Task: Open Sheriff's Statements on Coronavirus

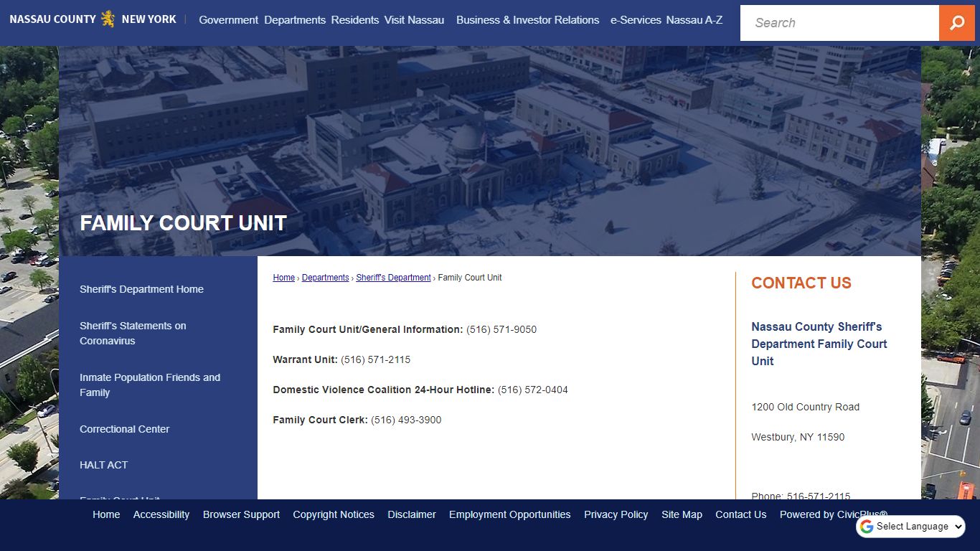Action: [x=133, y=333]
